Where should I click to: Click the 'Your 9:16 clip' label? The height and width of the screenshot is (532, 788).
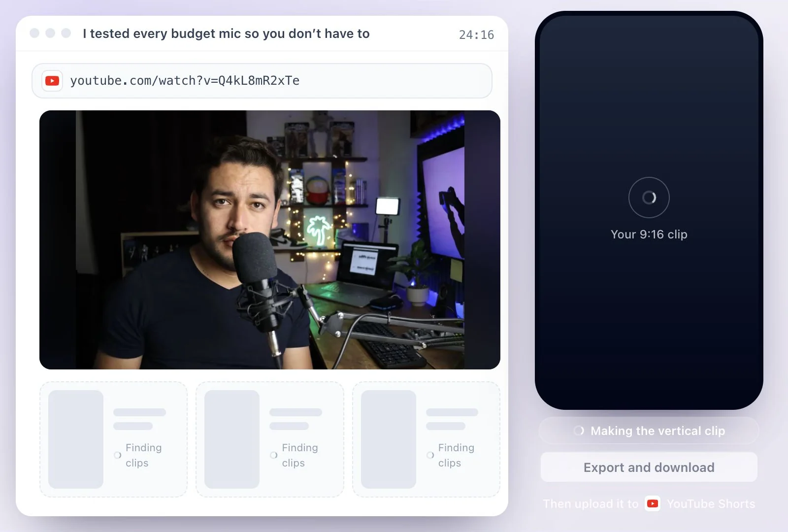(x=649, y=234)
